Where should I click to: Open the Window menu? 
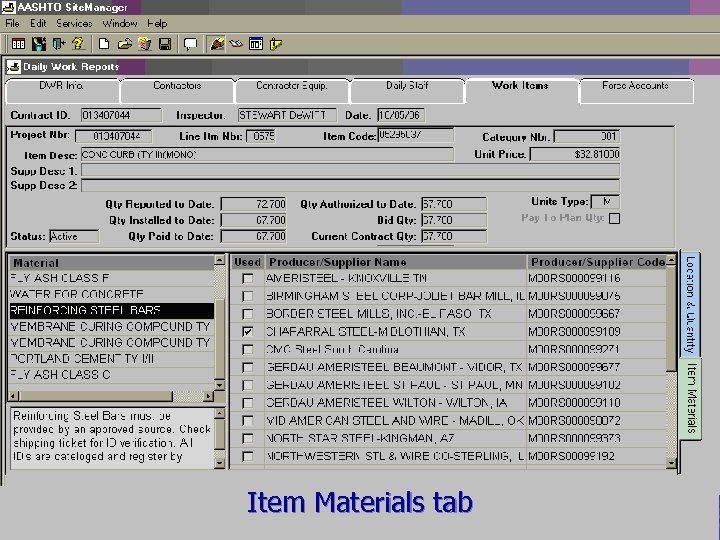point(119,23)
